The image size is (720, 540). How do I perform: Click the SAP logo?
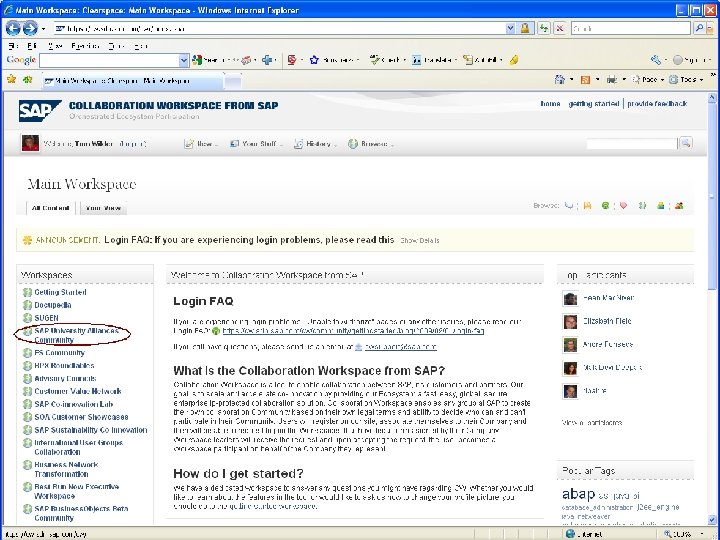pos(39,111)
